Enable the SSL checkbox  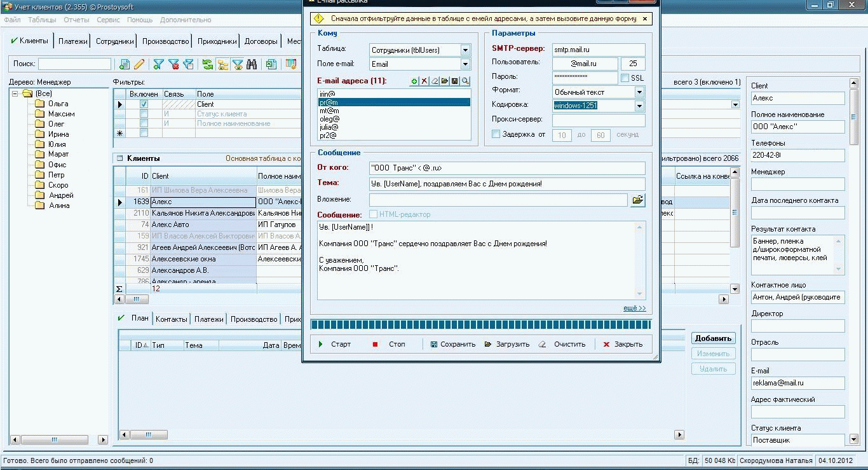point(625,78)
